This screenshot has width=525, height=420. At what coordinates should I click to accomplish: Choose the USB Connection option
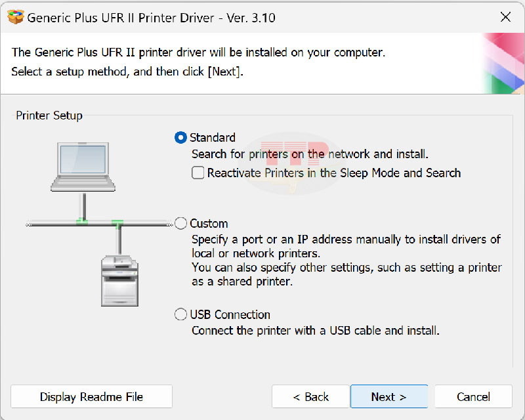tap(180, 314)
